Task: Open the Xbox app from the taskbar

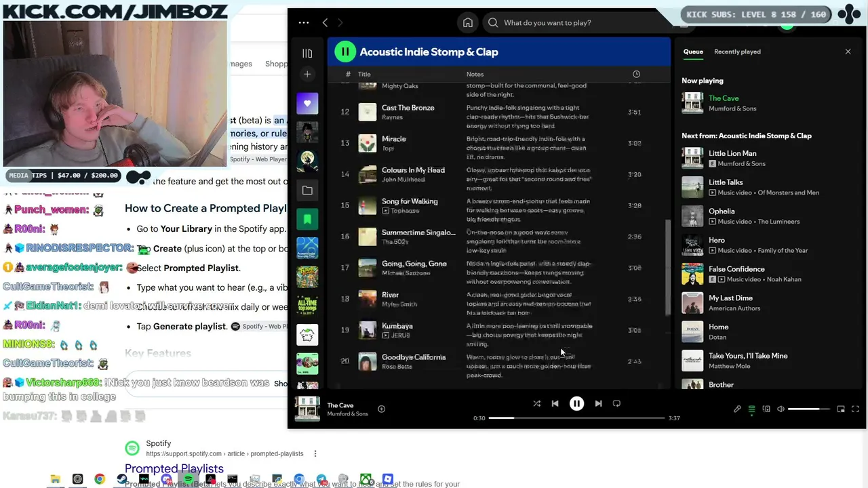Action: coord(366,479)
